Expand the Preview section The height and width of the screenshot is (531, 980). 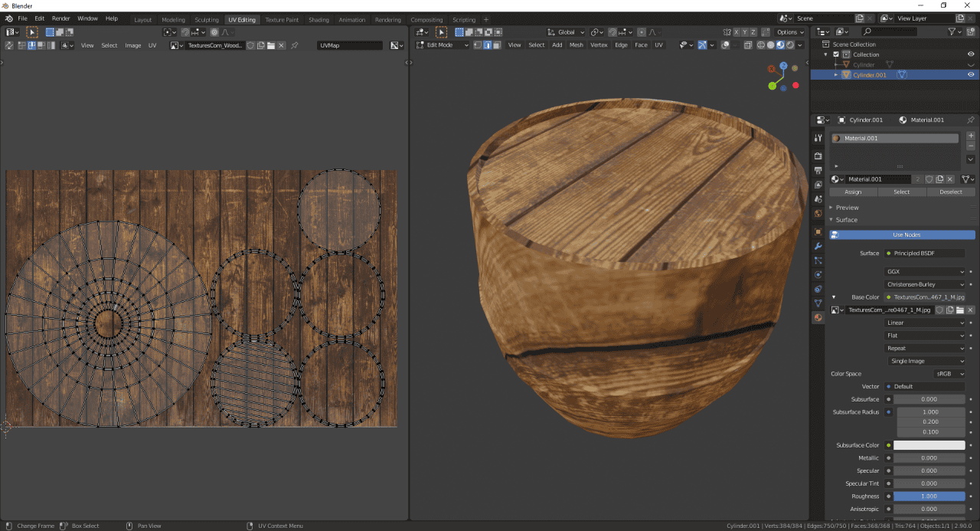coord(848,207)
